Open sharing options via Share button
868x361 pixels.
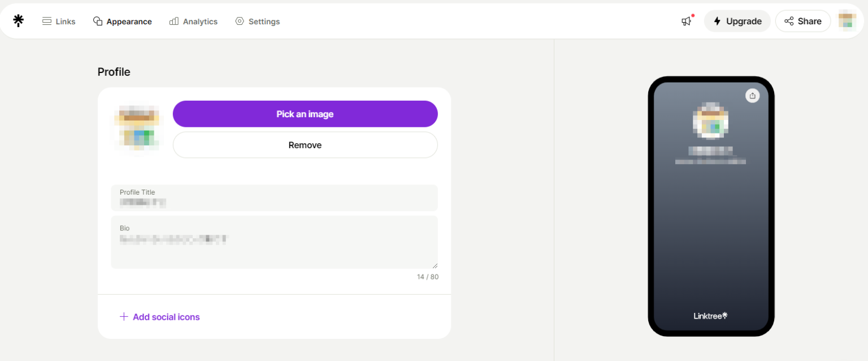(803, 21)
